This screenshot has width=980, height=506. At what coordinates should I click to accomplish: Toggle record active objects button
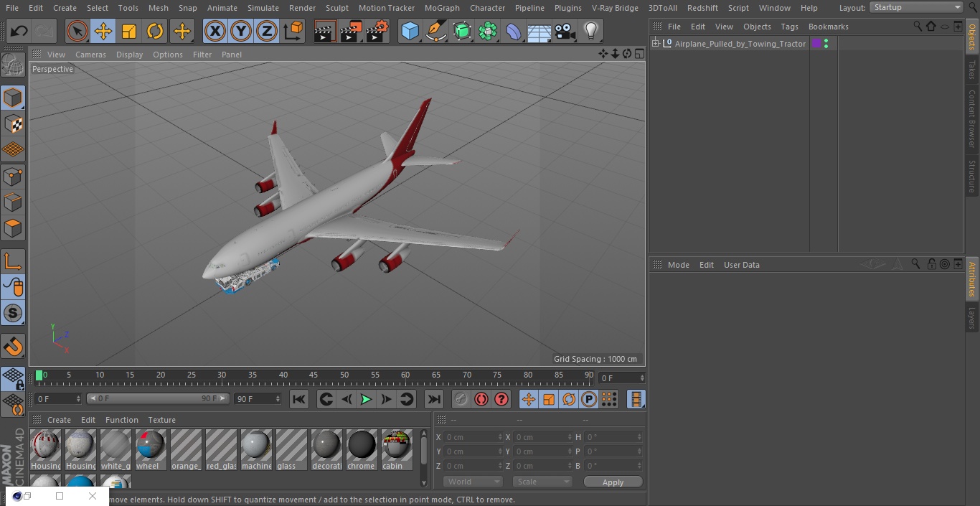[461, 399]
